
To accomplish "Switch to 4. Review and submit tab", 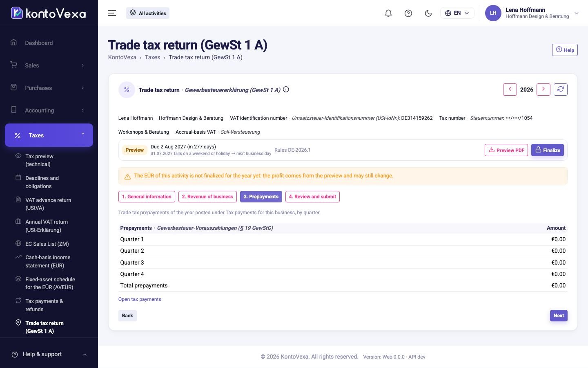I will pyautogui.click(x=312, y=197).
